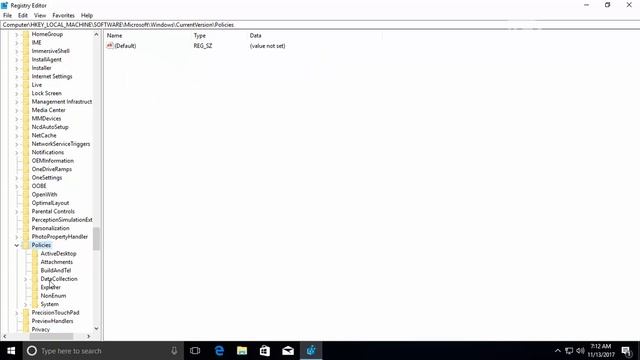
Task: Collapse the Policies key
Action: click(x=17, y=245)
